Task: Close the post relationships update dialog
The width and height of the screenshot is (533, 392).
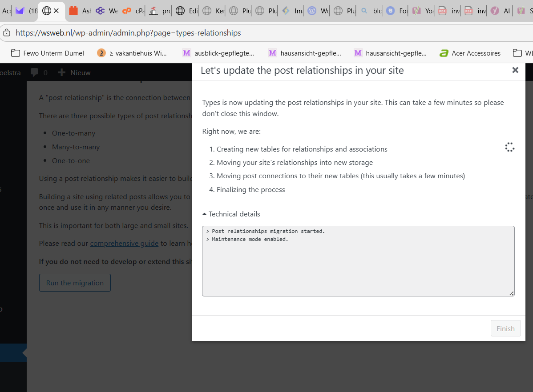Action: coord(515,70)
